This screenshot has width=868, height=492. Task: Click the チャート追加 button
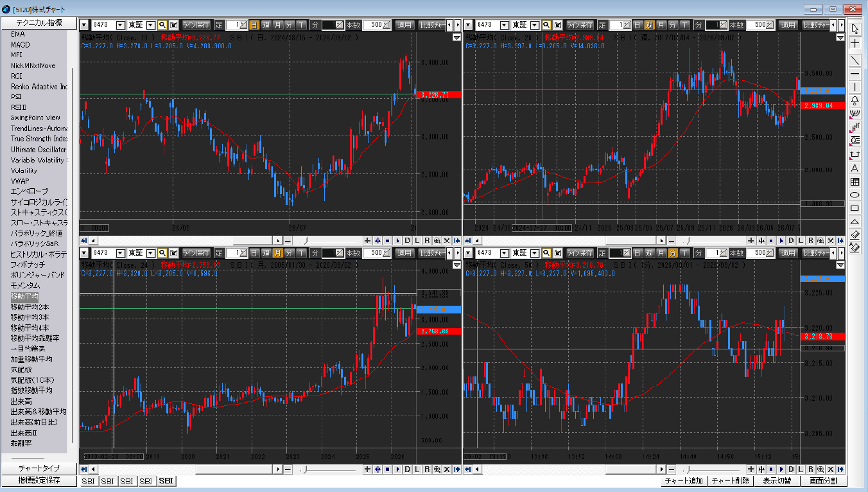click(x=684, y=480)
